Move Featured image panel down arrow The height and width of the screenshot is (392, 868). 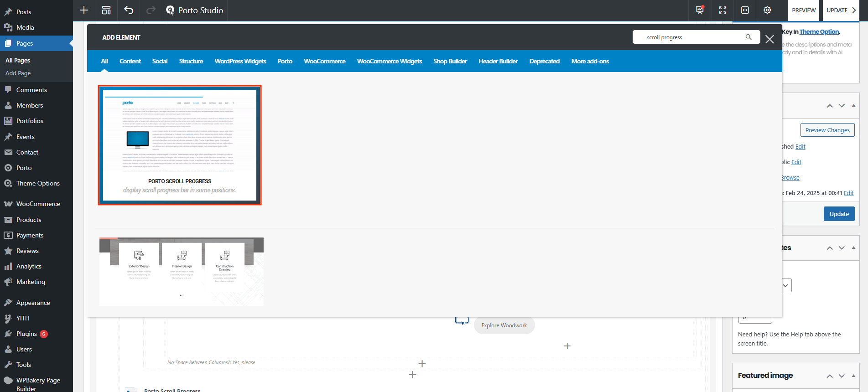click(842, 376)
